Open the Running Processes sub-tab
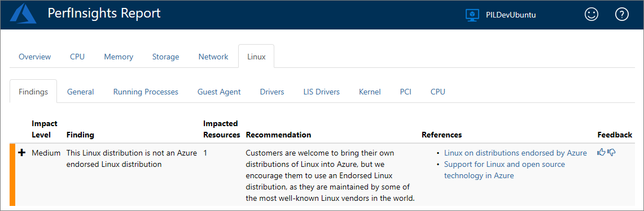This screenshot has height=211, width=644. pyautogui.click(x=146, y=92)
